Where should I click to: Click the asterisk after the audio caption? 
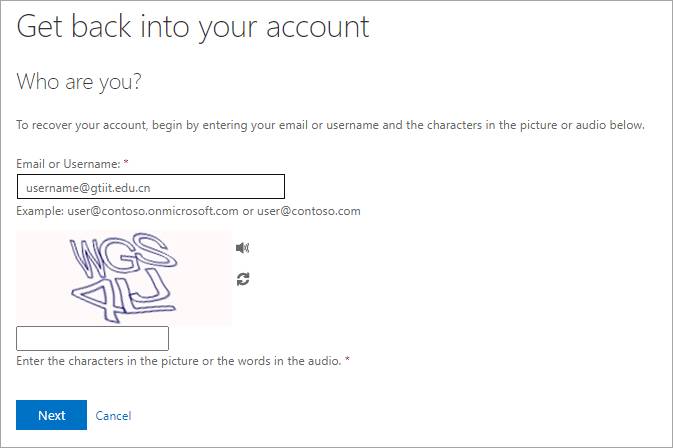347,359
